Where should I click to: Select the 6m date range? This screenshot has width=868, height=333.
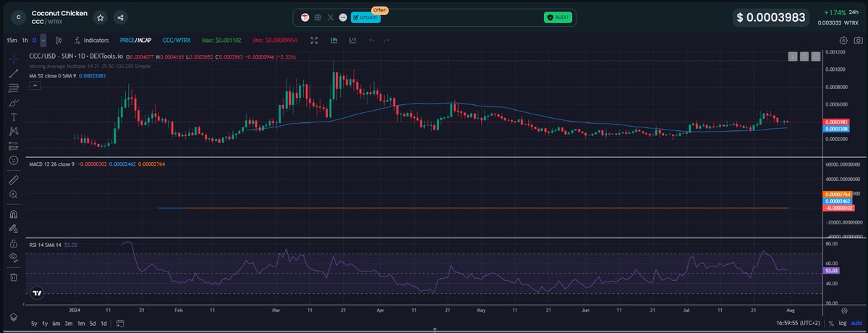(x=56, y=322)
